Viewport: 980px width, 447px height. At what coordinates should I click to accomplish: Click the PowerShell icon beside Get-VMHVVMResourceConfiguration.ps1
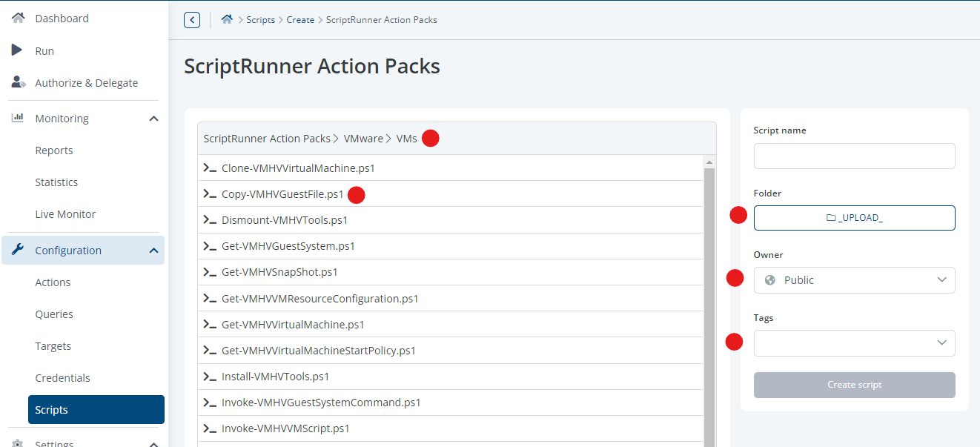coord(210,299)
